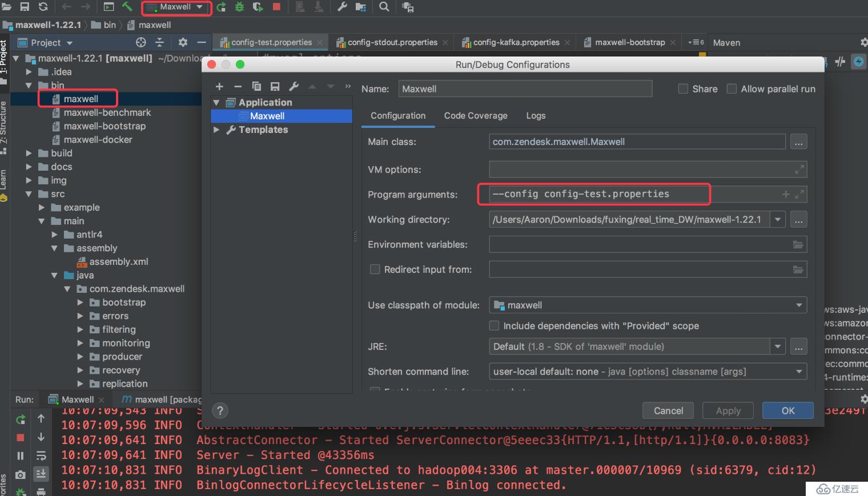Save configuration icon in dialog toolbar
The width and height of the screenshot is (868, 496).
(275, 86)
